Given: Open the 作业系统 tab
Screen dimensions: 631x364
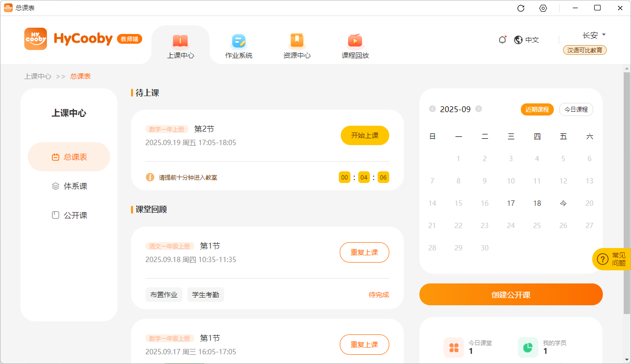Looking at the screenshot, I should pyautogui.click(x=239, y=46).
